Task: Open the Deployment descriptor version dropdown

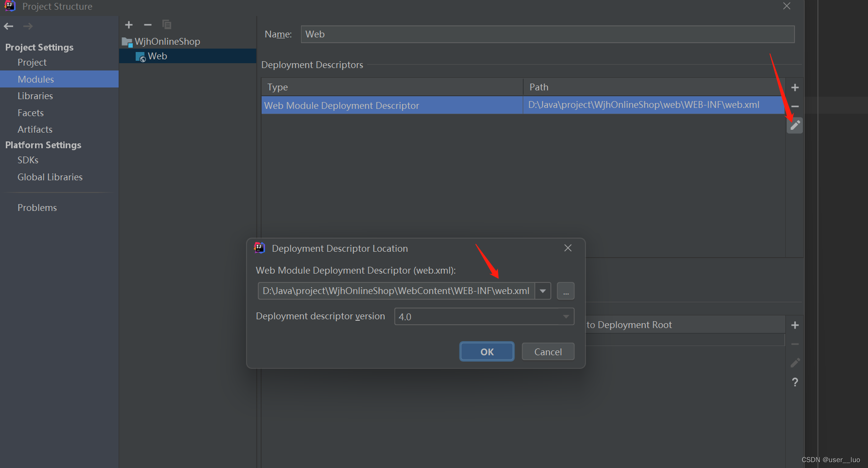Action: 566,316
